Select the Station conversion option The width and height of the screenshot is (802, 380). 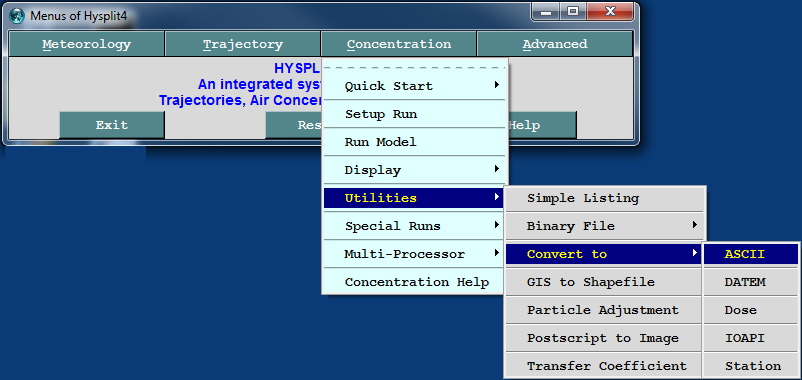[x=751, y=366]
